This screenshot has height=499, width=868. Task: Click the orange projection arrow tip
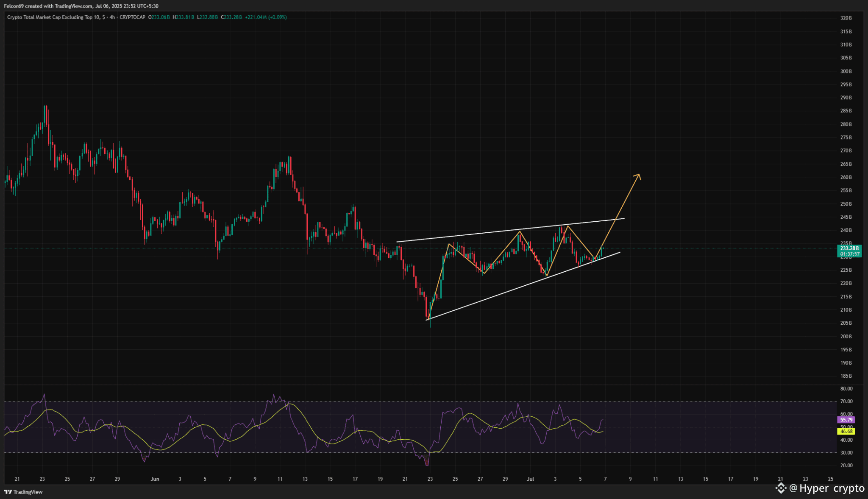(638, 175)
